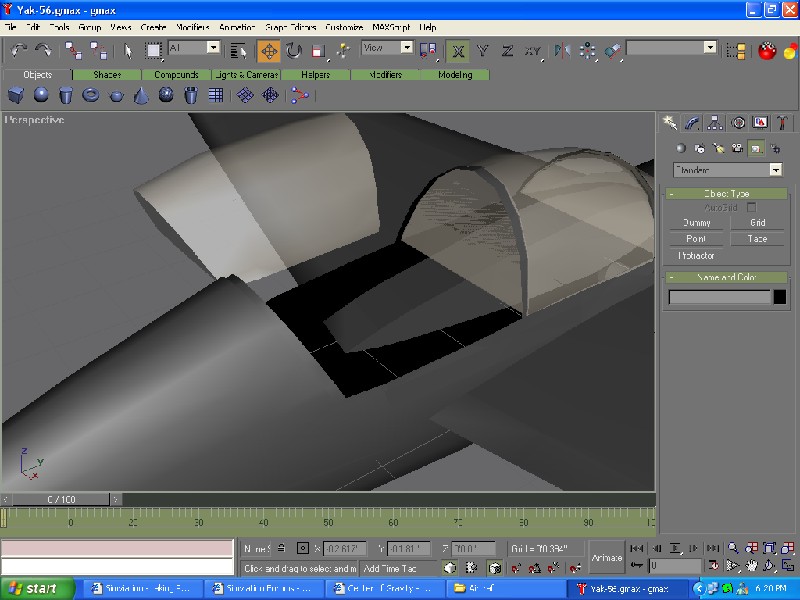The width and height of the screenshot is (800, 600).
Task: Switch to the Lights & Cameras tab
Action: pos(246,75)
